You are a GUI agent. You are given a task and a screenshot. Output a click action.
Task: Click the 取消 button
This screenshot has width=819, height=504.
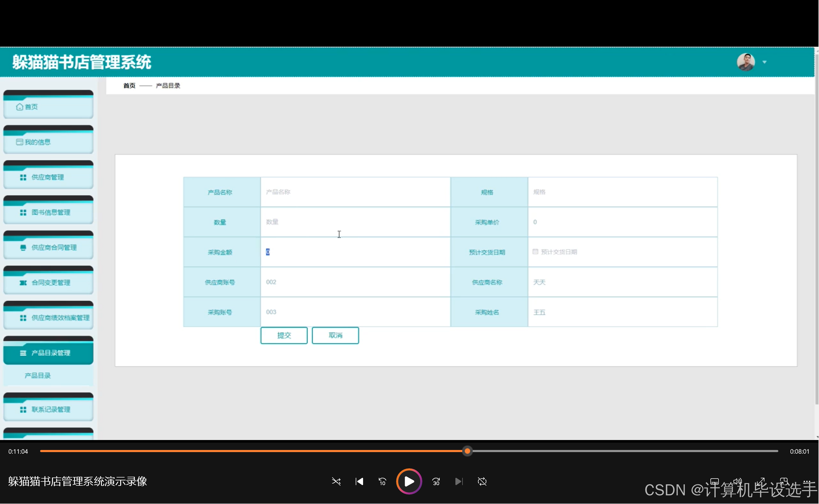[335, 335]
